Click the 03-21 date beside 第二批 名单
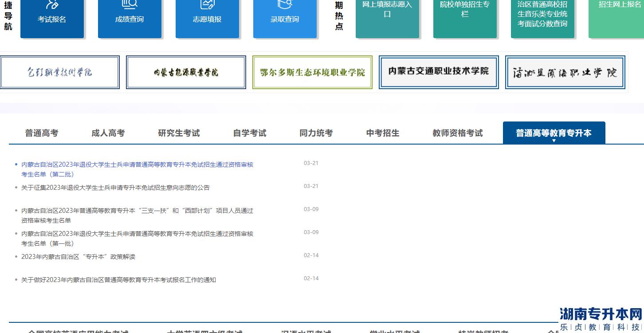Image resolution: width=644 pixels, height=333 pixels. (311, 163)
